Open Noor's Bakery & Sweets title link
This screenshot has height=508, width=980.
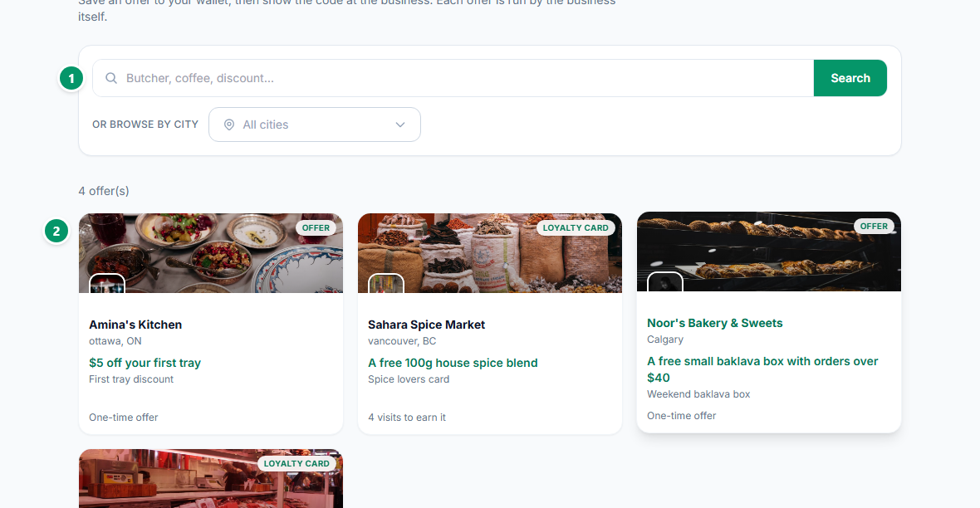pos(714,323)
